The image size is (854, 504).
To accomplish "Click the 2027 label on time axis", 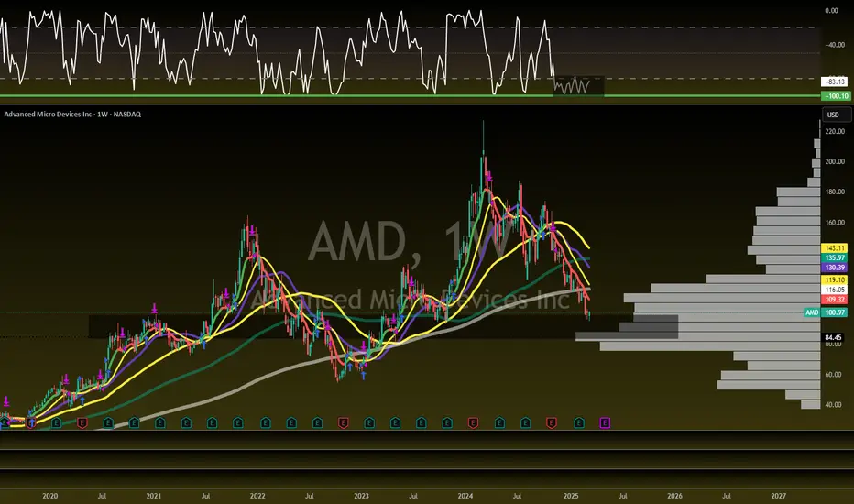I will [778, 496].
